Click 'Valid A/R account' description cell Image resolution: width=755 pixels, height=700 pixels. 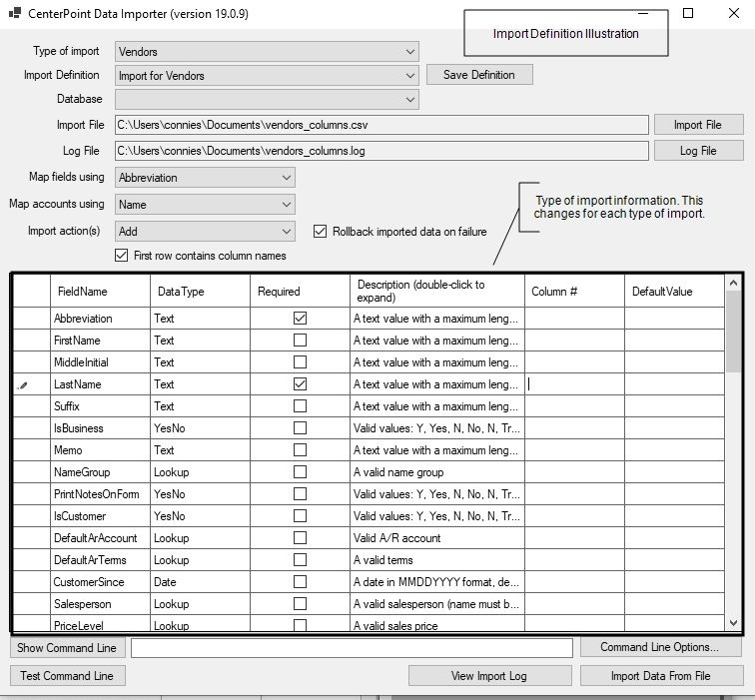coord(437,538)
